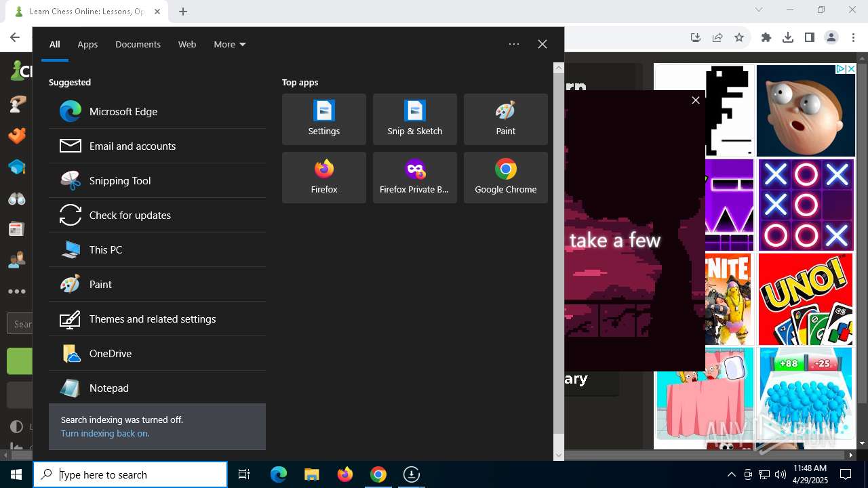Go back in Chrome
This screenshot has width=868, height=488.
(15, 38)
